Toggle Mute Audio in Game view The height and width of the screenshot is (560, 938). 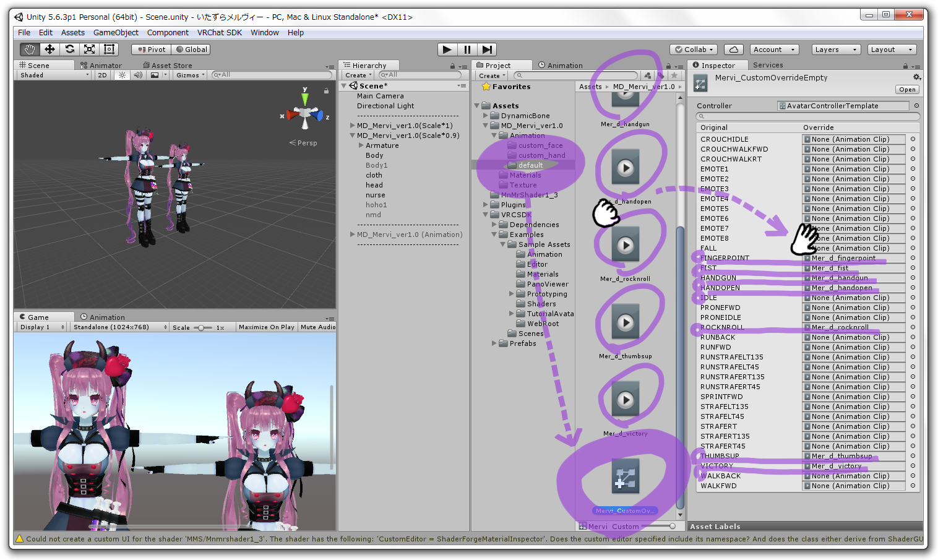coord(317,327)
